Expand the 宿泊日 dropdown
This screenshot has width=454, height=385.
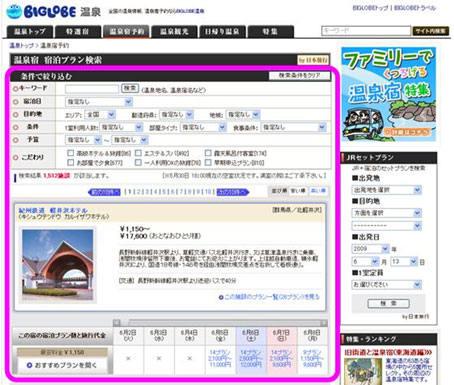coord(99,102)
